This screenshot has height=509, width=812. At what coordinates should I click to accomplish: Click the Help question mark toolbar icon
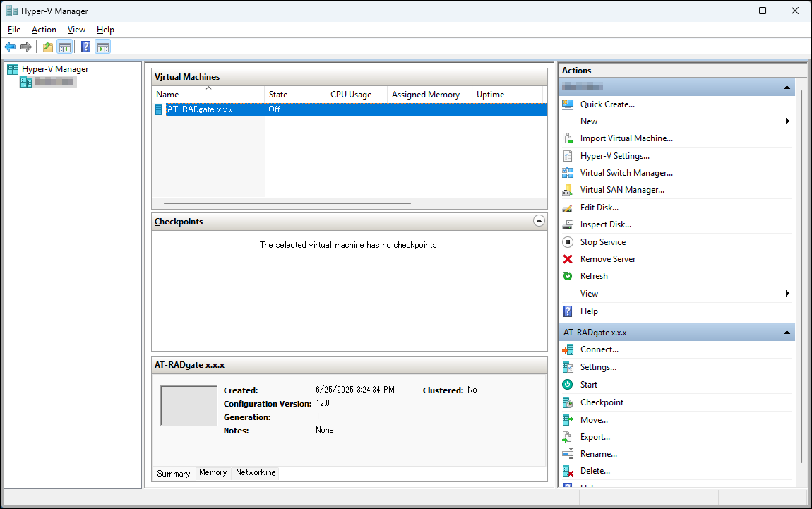click(85, 47)
